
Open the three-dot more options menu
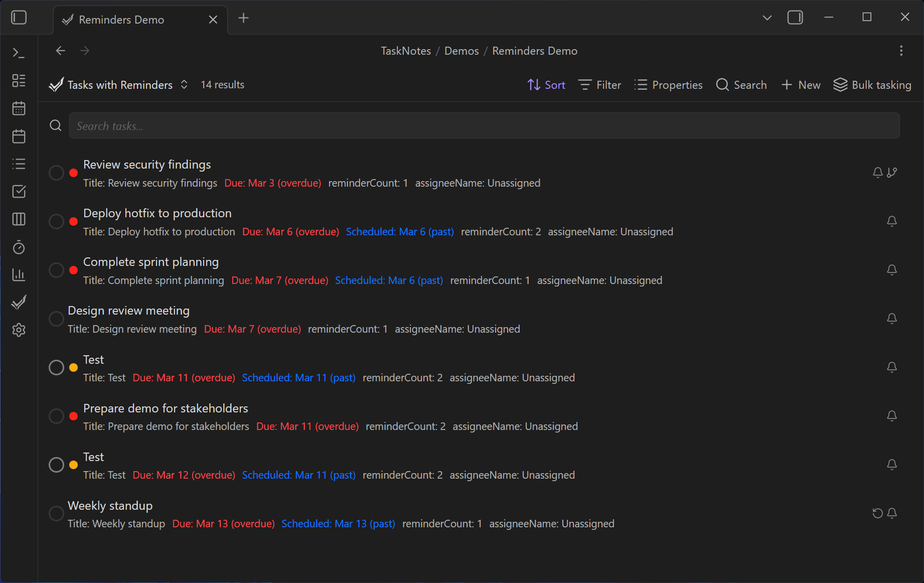[901, 51]
